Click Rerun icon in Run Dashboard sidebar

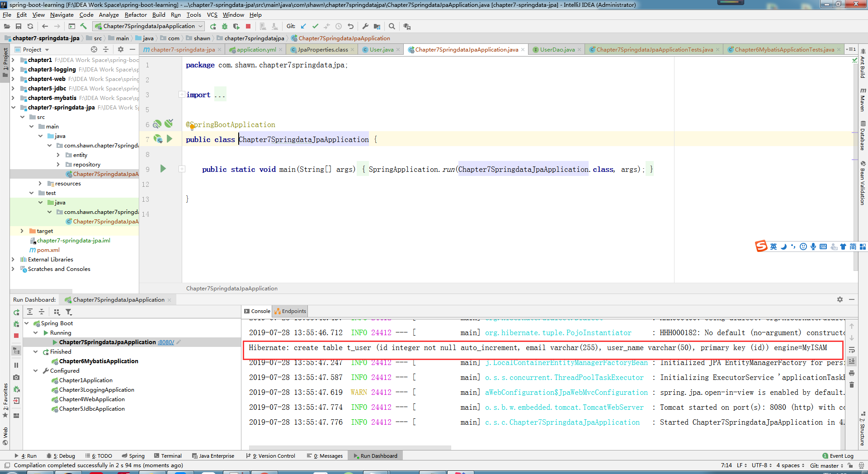pos(16,312)
